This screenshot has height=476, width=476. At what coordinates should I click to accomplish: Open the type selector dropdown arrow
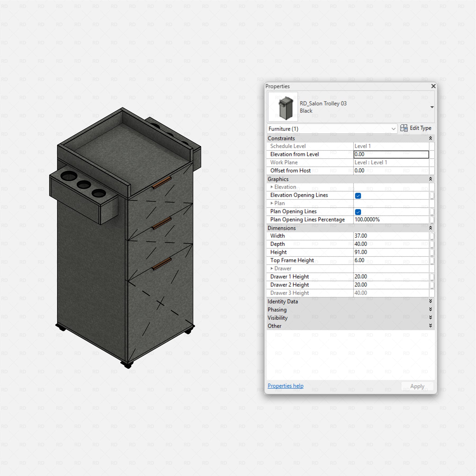[432, 107]
